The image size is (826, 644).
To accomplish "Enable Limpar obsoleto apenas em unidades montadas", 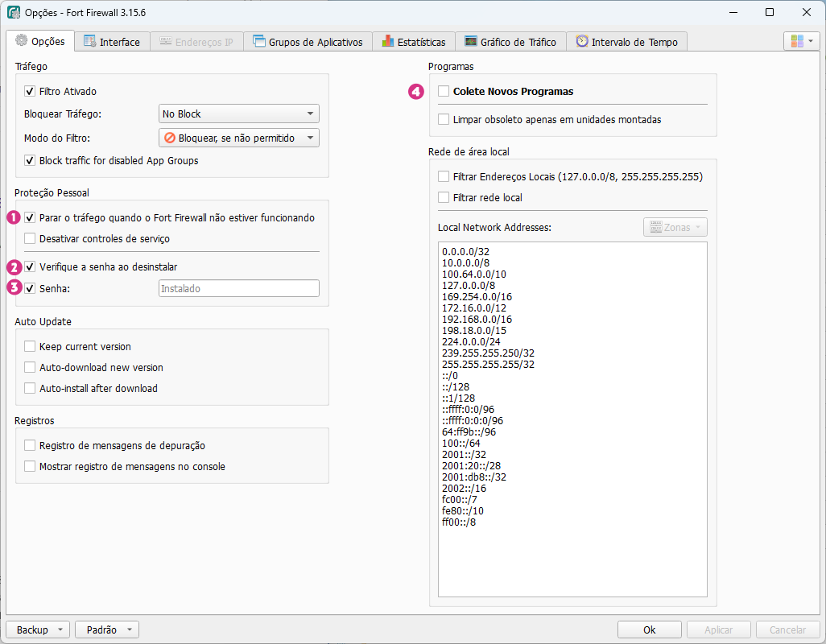I will pyautogui.click(x=444, y=119).
